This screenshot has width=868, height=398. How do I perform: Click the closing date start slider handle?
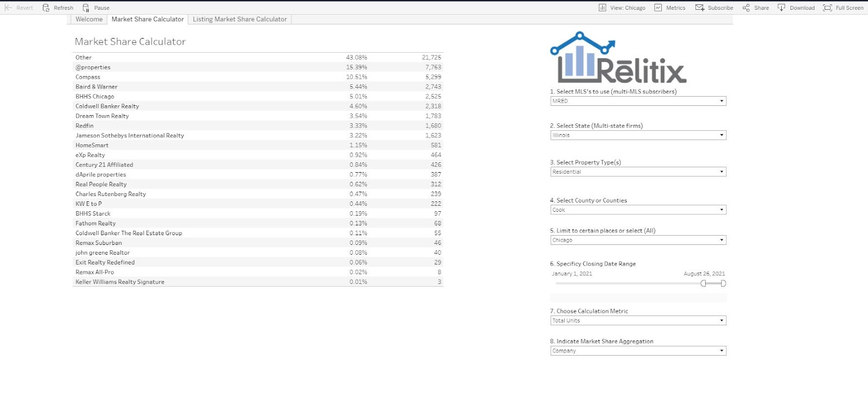(704, 283)
